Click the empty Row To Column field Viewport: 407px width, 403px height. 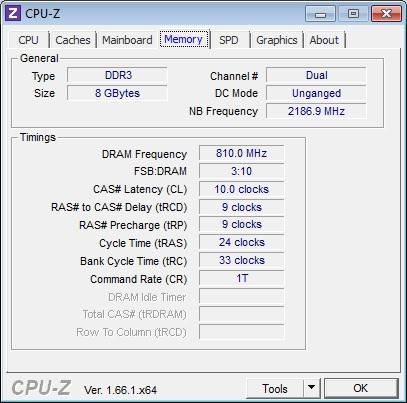tap(241, 332)
